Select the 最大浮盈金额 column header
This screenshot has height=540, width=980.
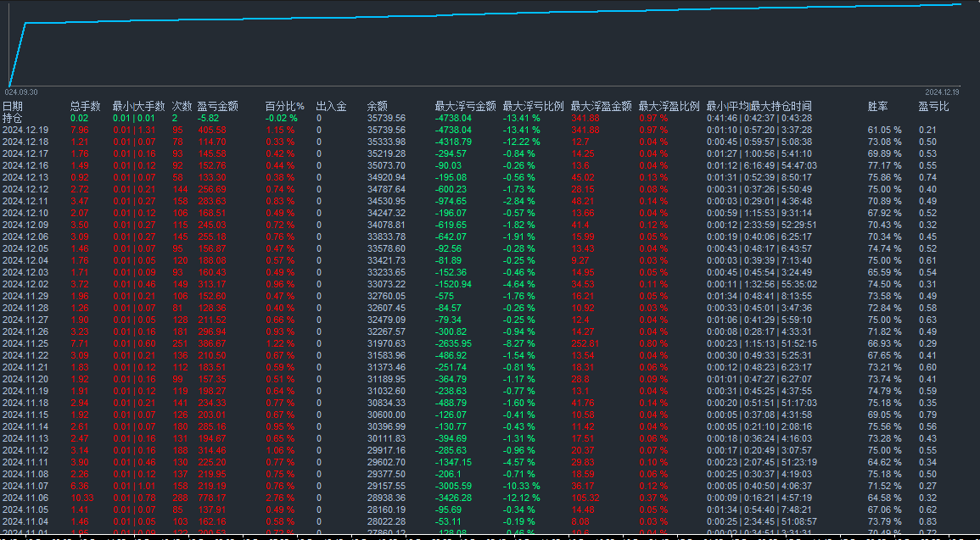tap(601, 106)
